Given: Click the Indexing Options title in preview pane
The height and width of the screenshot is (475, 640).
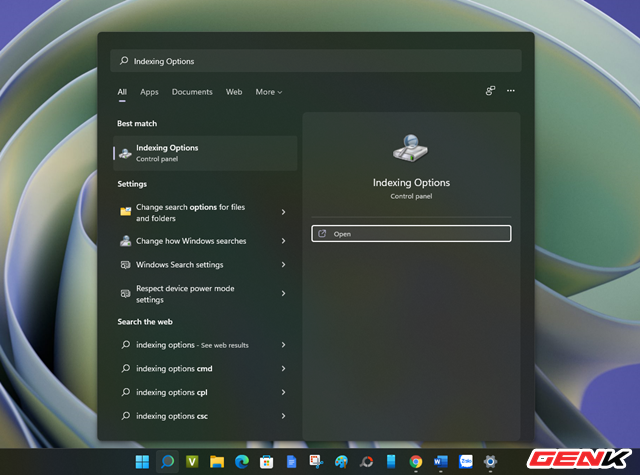Looking at the screenshot, I should click(411, 183).
